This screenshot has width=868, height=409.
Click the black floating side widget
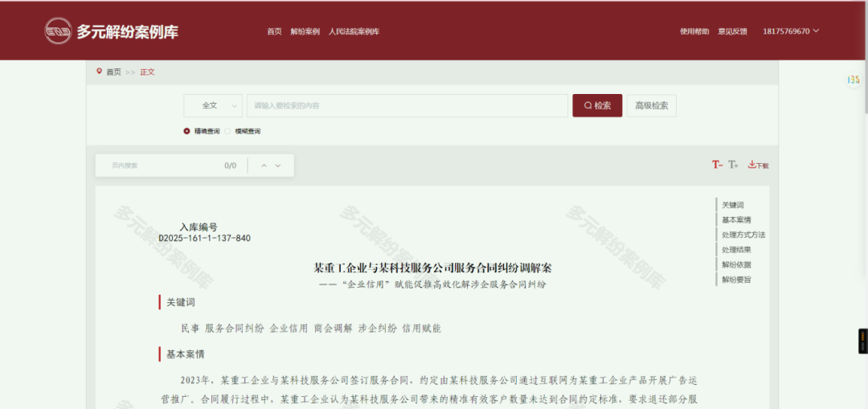[863, 341]
